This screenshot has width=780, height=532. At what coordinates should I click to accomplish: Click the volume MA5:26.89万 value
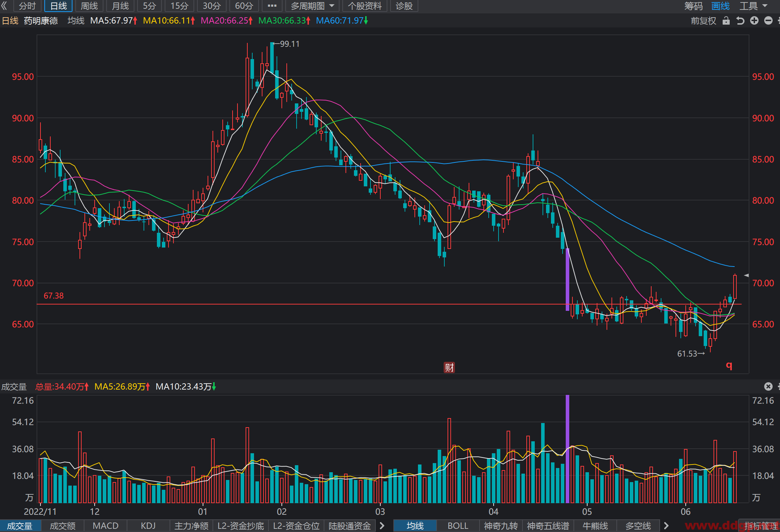(122, 387)
